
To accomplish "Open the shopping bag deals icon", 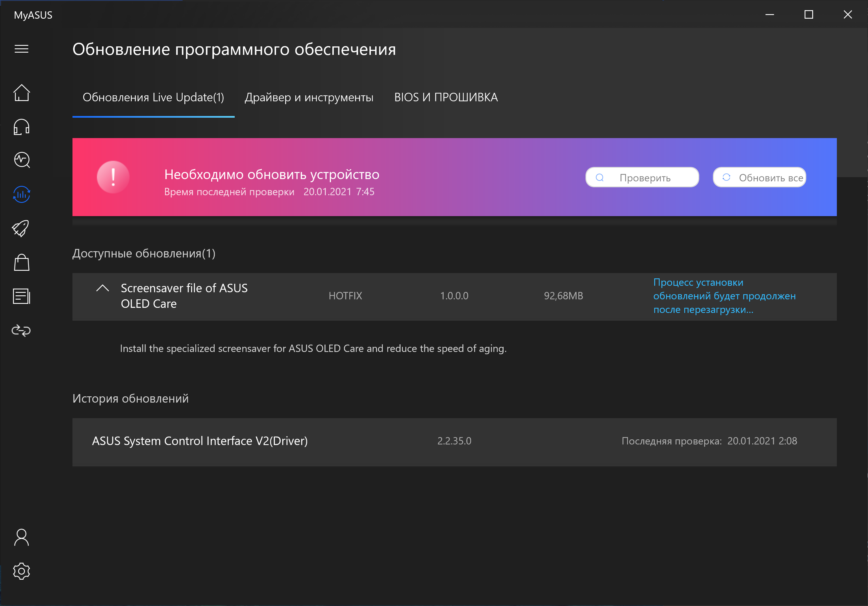I will coord(22,262).
